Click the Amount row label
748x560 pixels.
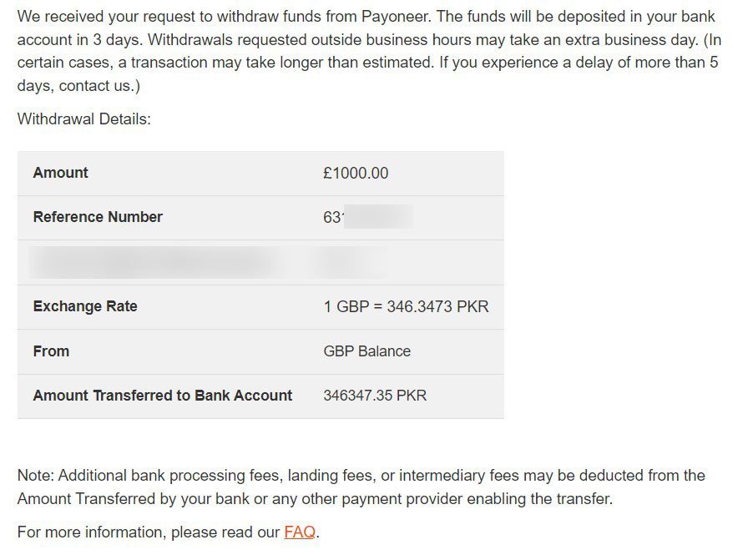point(60,173)
